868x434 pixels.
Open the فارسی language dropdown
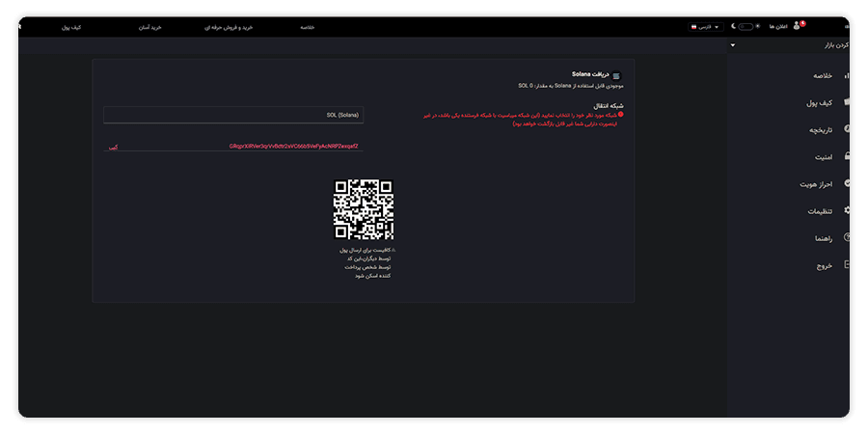[706, 27]
